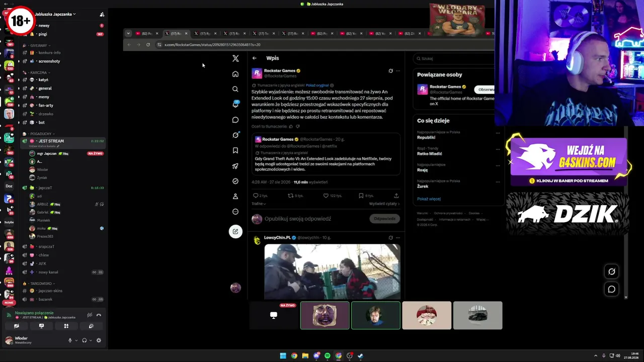644x362 pixels.
Task: Expand the Jabłuszka Japczanka server menu
Action: [55, 14]
